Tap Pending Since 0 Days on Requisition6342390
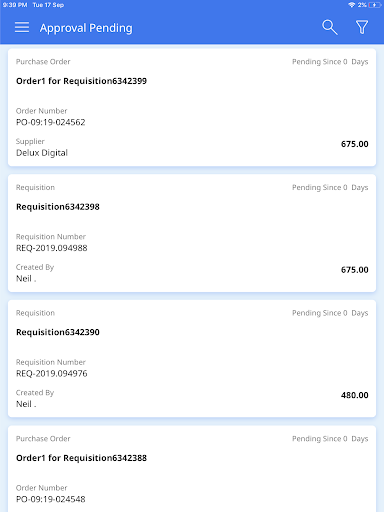 330,313
